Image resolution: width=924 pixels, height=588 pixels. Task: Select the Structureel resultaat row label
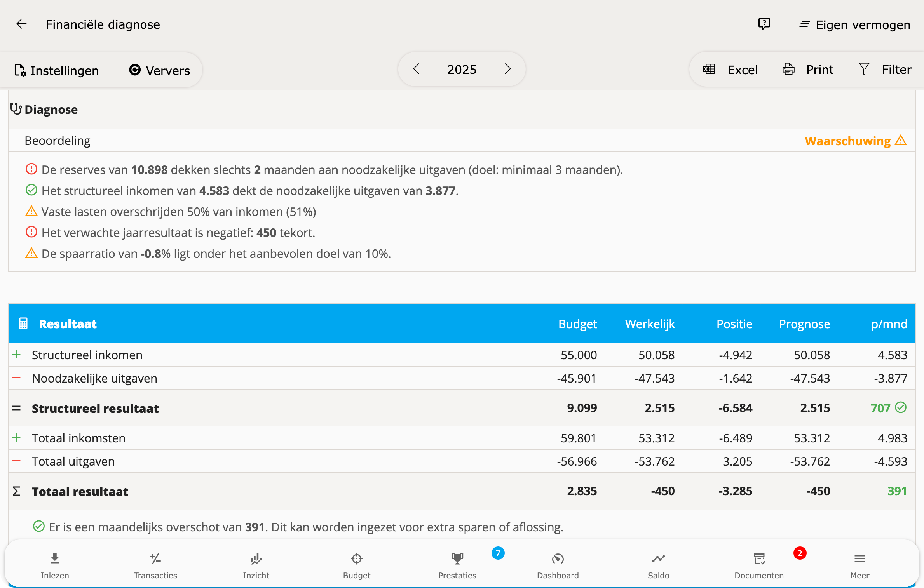click(95, 409)
